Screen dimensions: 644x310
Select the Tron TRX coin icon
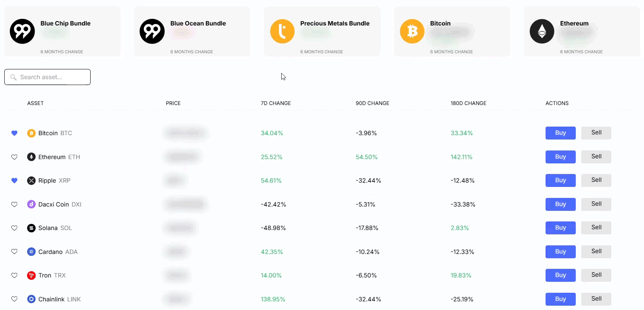pos(31,276)
